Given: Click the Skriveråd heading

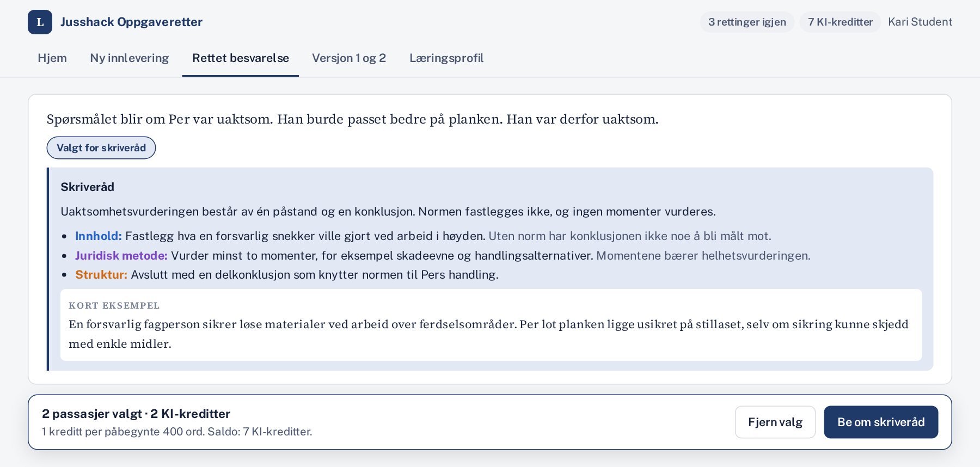Looking at the screenshot, I should click(87, 187).
